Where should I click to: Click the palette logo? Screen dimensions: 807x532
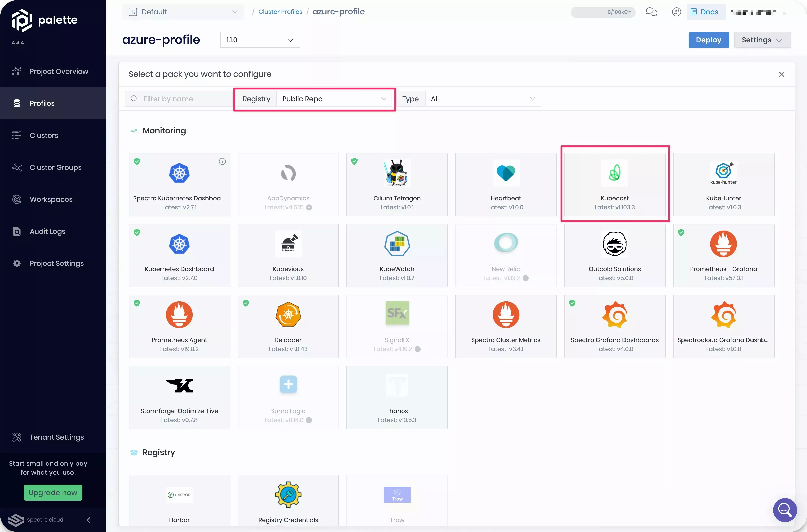click(x=44, y=20)
